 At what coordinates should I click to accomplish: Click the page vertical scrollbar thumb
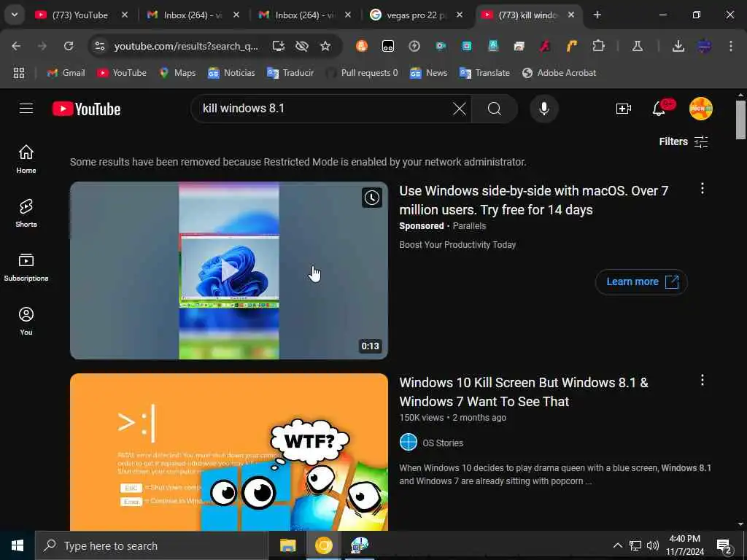point(740,119)
